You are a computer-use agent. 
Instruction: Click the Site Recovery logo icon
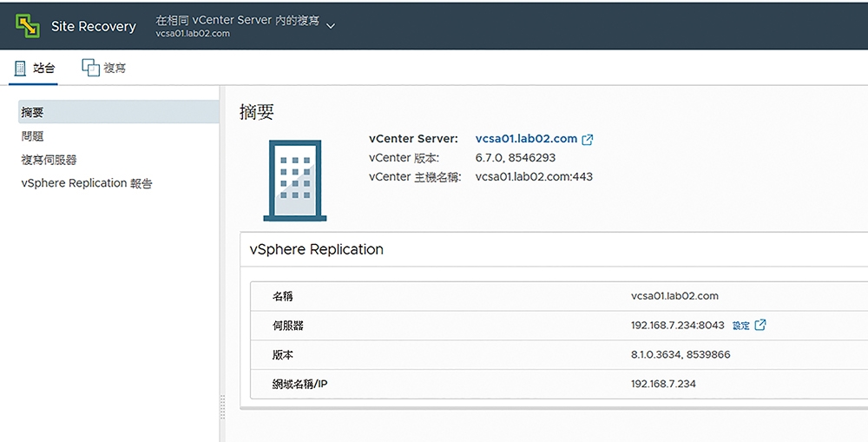[x=27, y=26]
